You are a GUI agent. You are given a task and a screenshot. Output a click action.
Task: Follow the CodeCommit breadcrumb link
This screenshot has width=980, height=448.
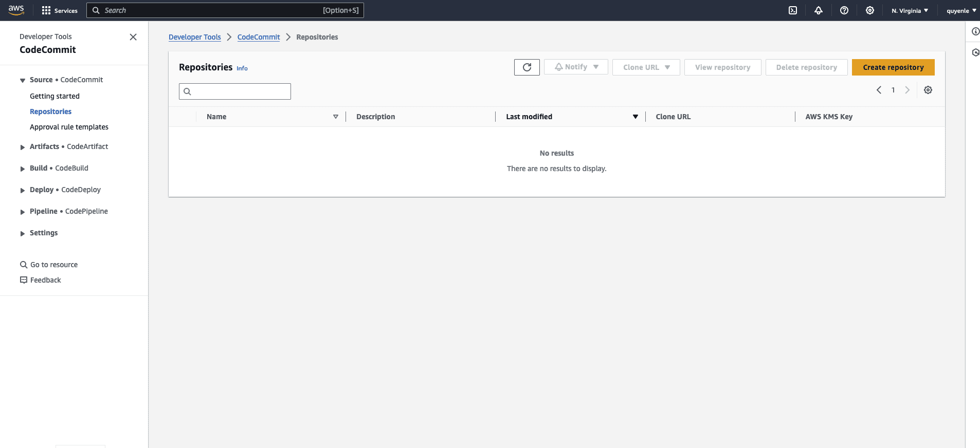point(259,37)
